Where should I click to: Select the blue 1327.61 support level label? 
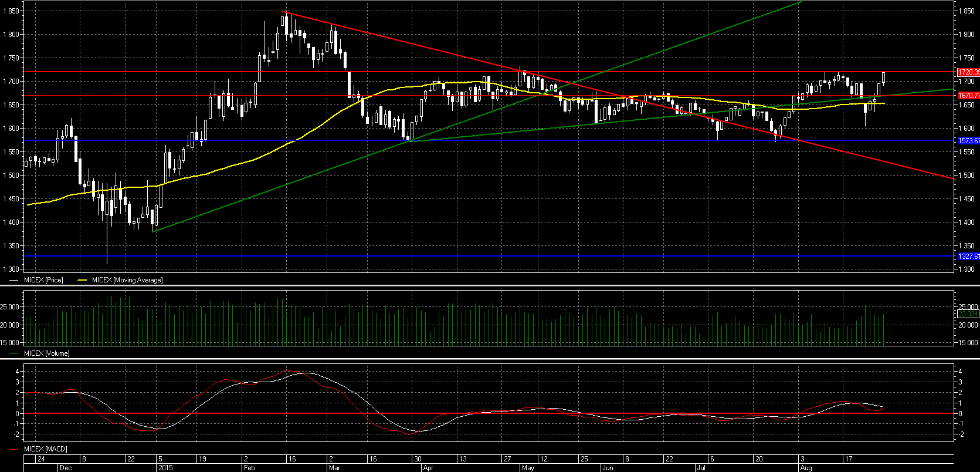(x=968, y=257)
